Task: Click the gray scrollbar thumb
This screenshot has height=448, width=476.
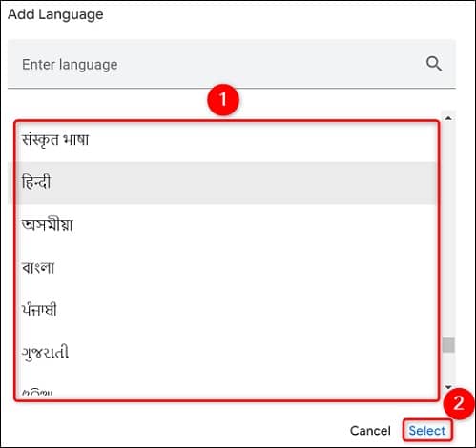Action: click(x=448, y=345)
